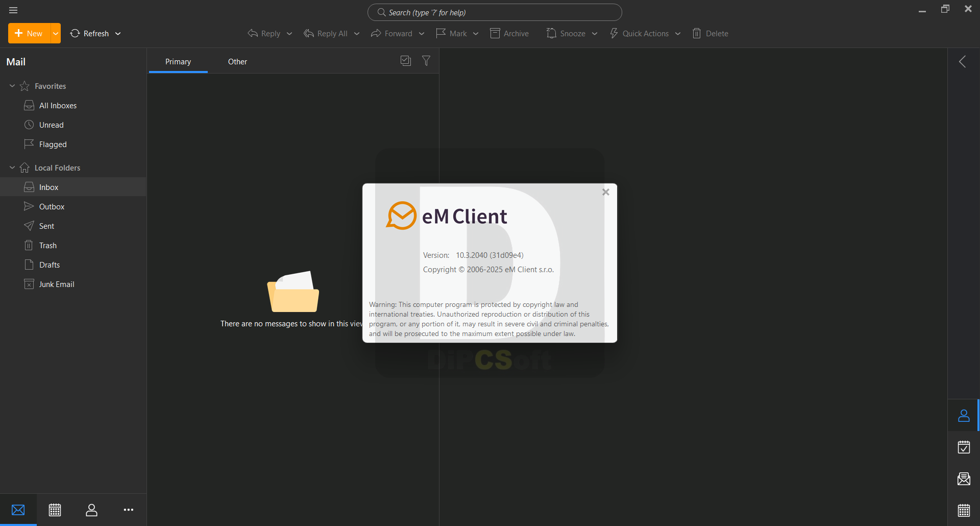The width and height of the screenshot is (980, 526).
Task: Switch to Contacts view icon at bottom left
Action: (92, 510)
